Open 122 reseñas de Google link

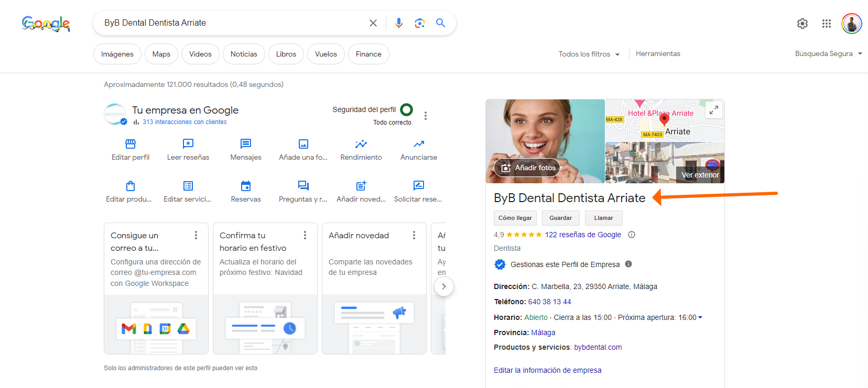click(x=583, y=235)
